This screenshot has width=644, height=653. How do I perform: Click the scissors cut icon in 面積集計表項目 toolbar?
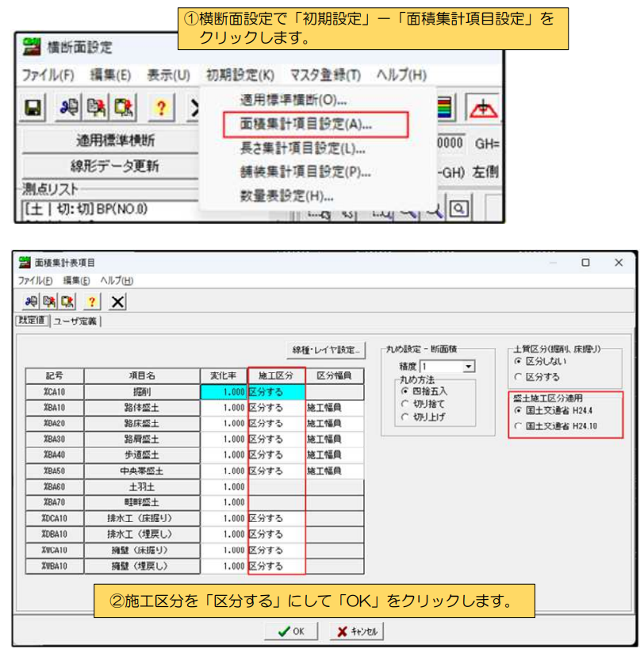pos(31,301)
